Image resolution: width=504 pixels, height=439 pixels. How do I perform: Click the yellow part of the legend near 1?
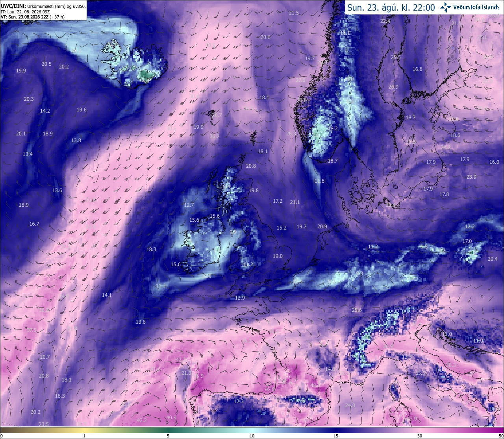point(84,430)
